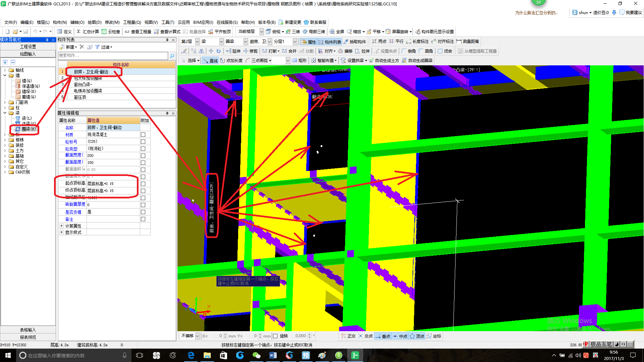Viewport: 644px width, 362px height.
Task: Switch to 三维 3D view
Action: click(x=293, y=32)
